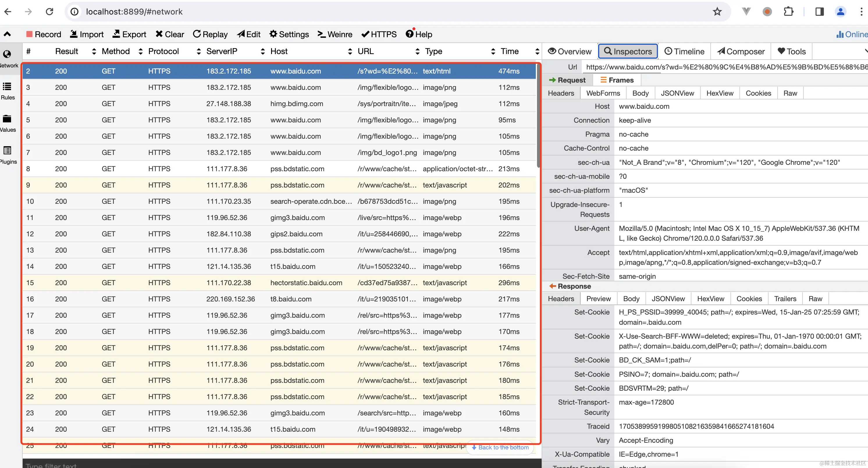Screen dimensions: 868x468
Task: Switch to the Timeline tab
Action: tap(684, 51)
